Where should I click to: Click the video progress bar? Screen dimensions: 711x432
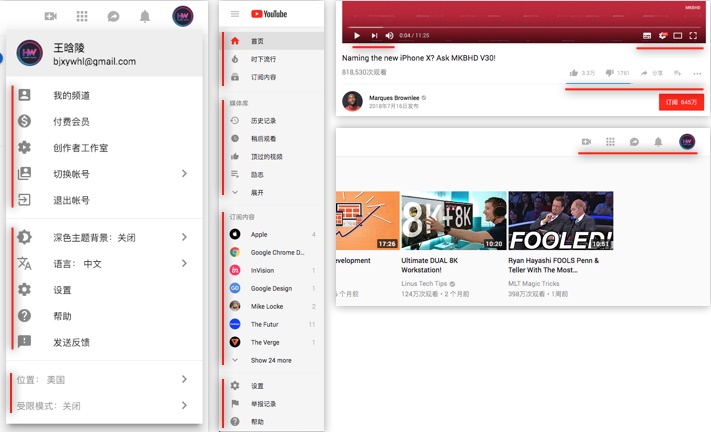point(524,27)
